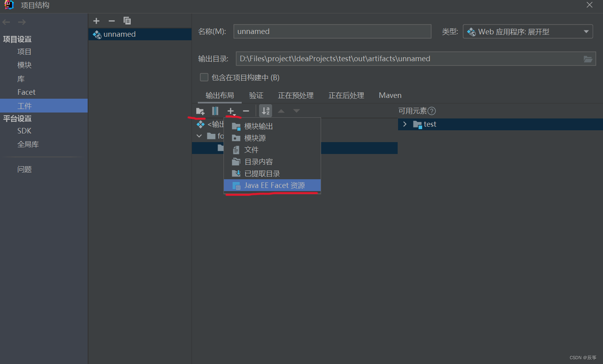Open 库 settings in the sidebar

(x=21, y=79)
